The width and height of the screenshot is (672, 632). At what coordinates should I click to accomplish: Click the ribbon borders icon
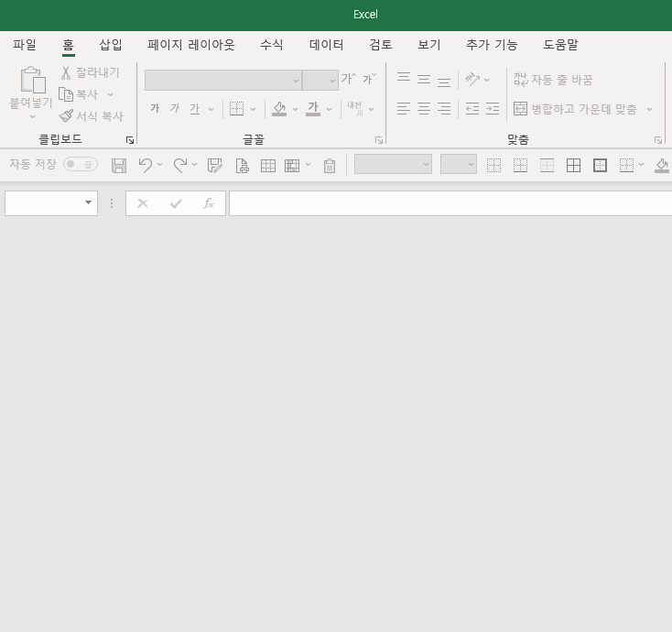pos(236,109)
